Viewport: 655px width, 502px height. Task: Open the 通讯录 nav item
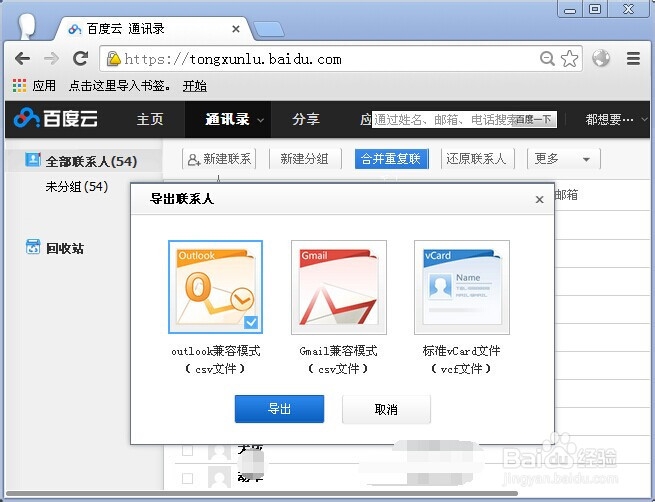[227, 119]
